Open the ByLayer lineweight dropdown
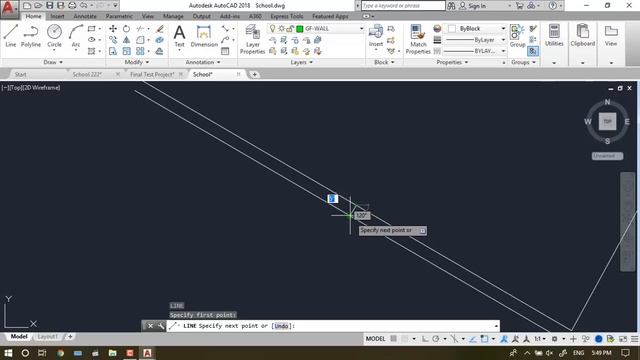Viewport: 640px width, 360px height. (x=503, y=40)
